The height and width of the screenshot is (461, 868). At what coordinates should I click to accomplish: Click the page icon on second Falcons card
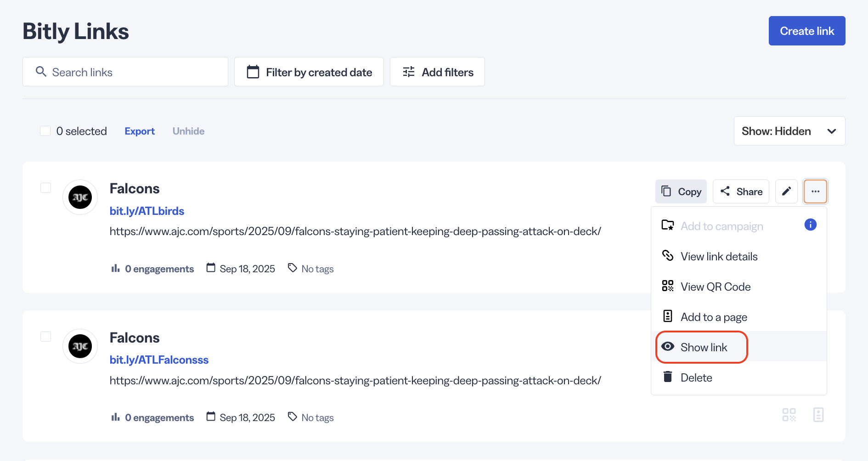tap(818, 415)
